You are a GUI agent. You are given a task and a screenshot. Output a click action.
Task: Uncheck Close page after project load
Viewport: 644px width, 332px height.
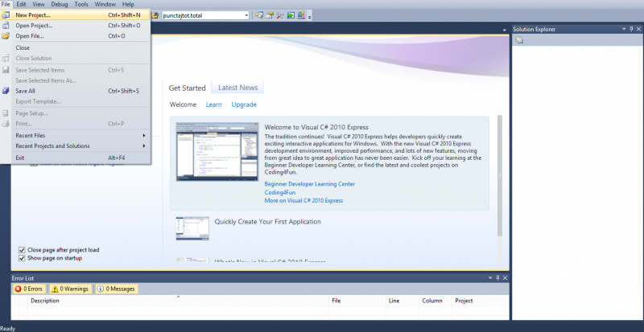point(23,250)
